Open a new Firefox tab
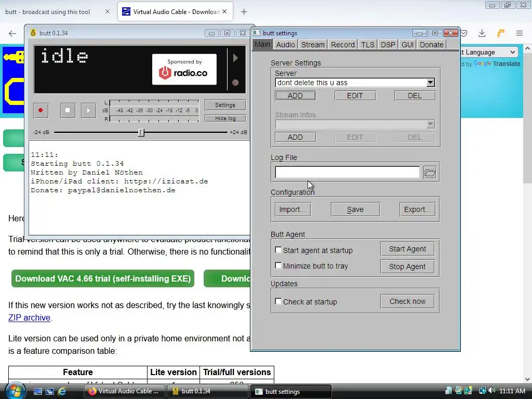The height and width of the screenshot is (399, 532). 244,12
